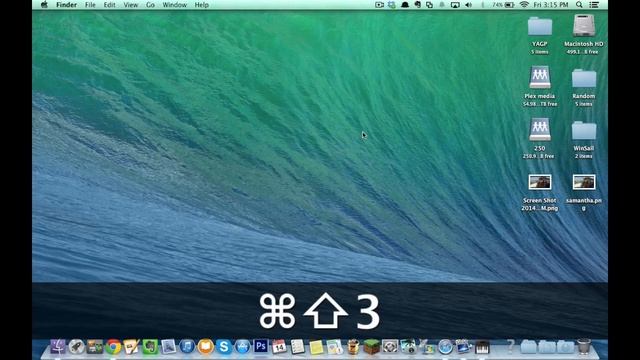Image resolution: width=640 pixels, height=360 pixels.
Task: Click the Spotlight search magnifier icon
Action: click(579, 5)
